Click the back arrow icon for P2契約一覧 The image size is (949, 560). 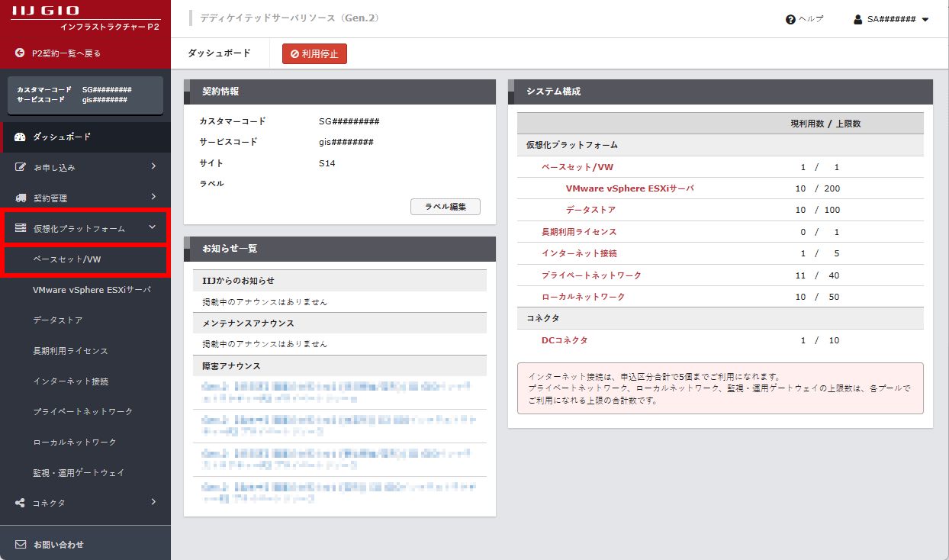pos(20,53)
